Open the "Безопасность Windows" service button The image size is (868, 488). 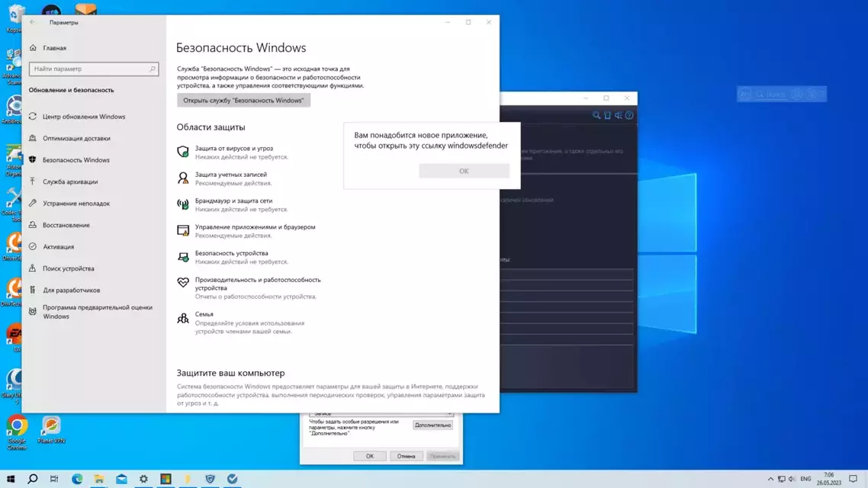pos(243,100)
